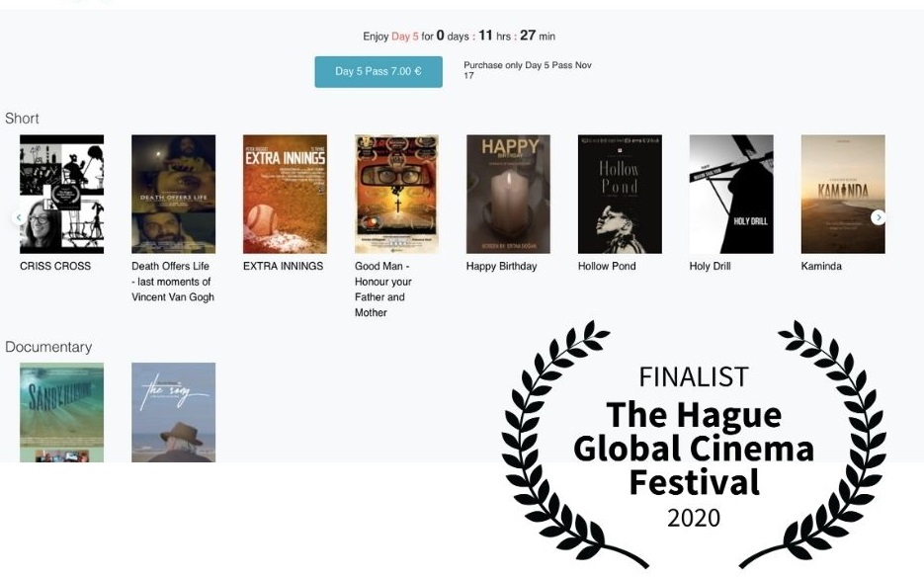
Task: Click the previous arrow in Short carousel
Action: tap(19, 217)
